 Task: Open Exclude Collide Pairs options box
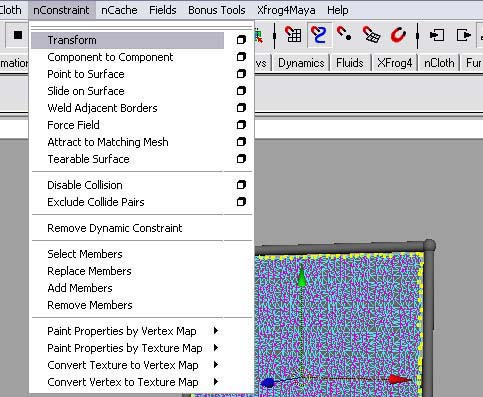pos(241,202)
